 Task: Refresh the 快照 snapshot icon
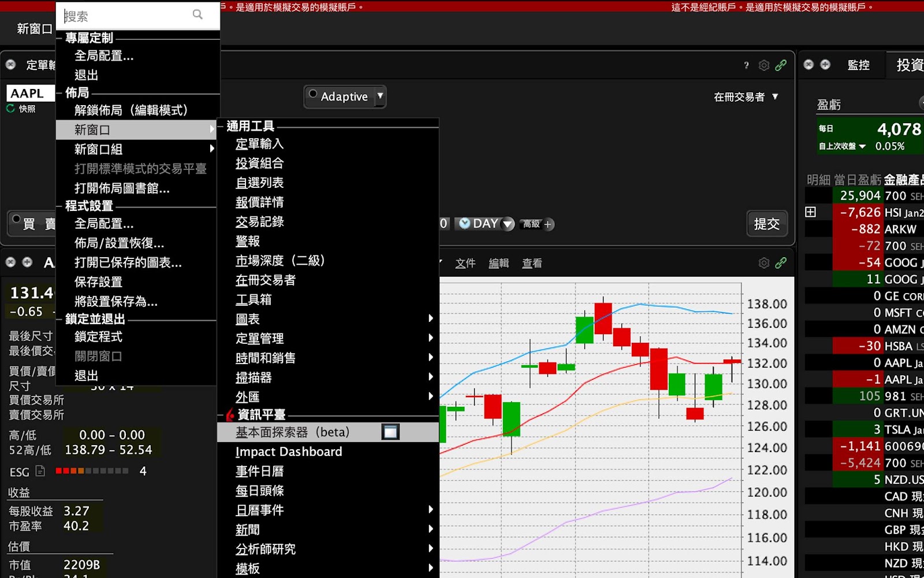[x=10, y=108]
